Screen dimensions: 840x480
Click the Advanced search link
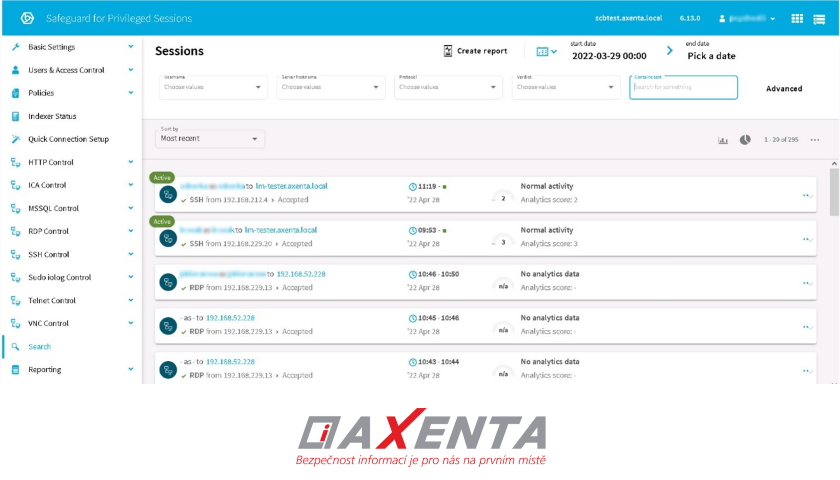click(x=784, y=88)
